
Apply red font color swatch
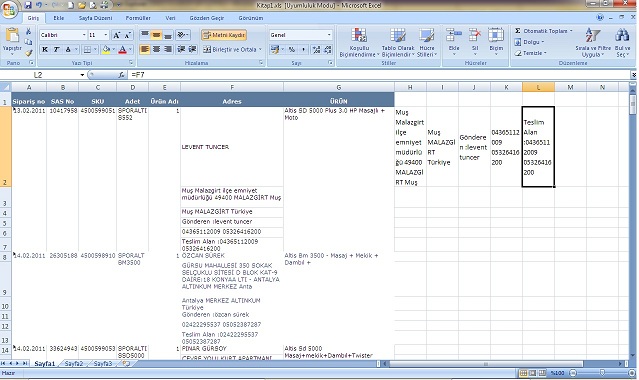click(x=123, y=50)
